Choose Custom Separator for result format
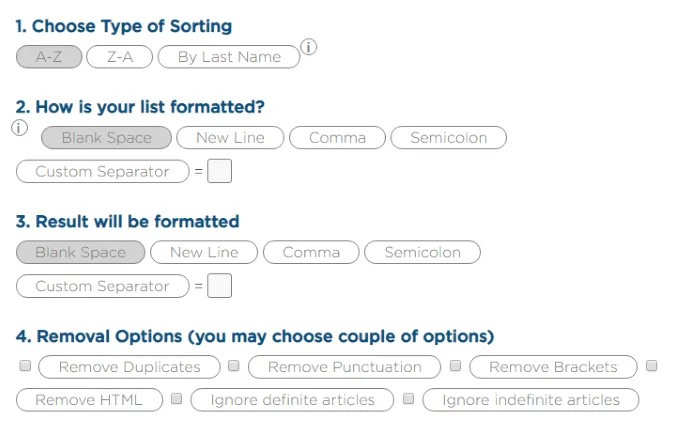 [x=102, y=286]
